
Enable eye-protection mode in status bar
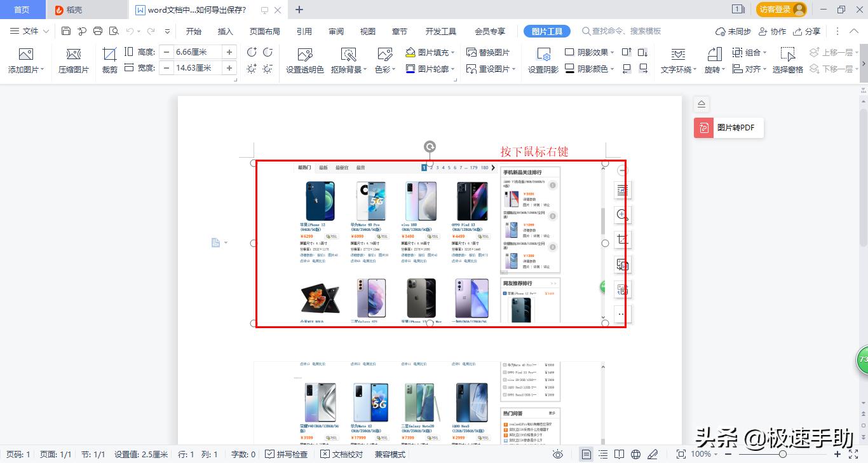point(559,454)
